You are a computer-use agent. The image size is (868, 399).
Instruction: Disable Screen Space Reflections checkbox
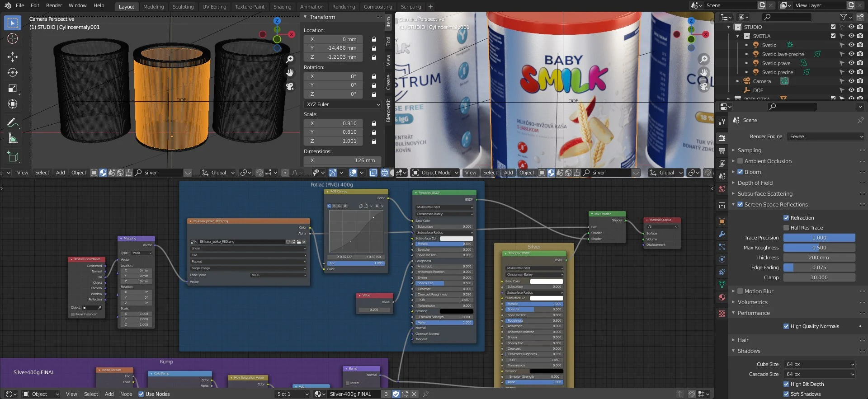point(740,204)
